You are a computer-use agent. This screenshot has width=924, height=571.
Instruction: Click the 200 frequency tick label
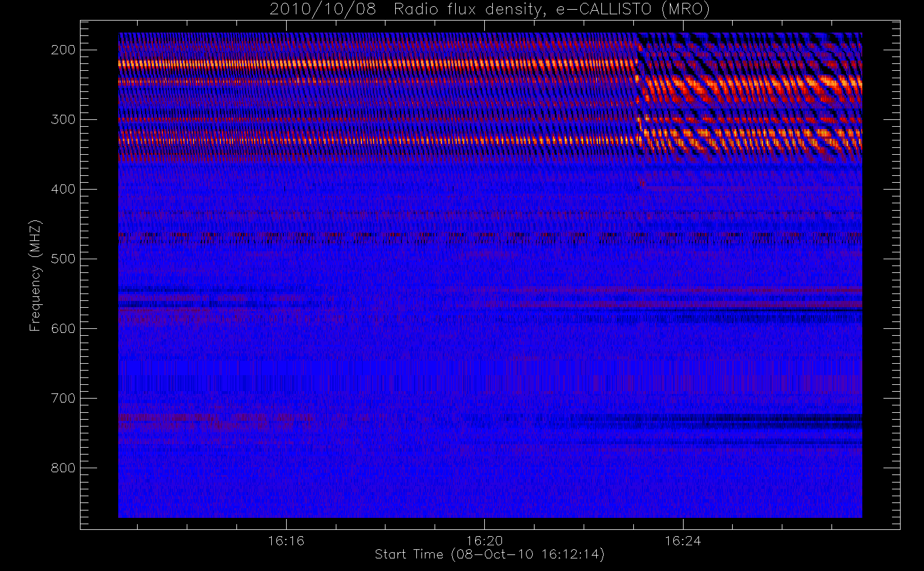[63, 50]
